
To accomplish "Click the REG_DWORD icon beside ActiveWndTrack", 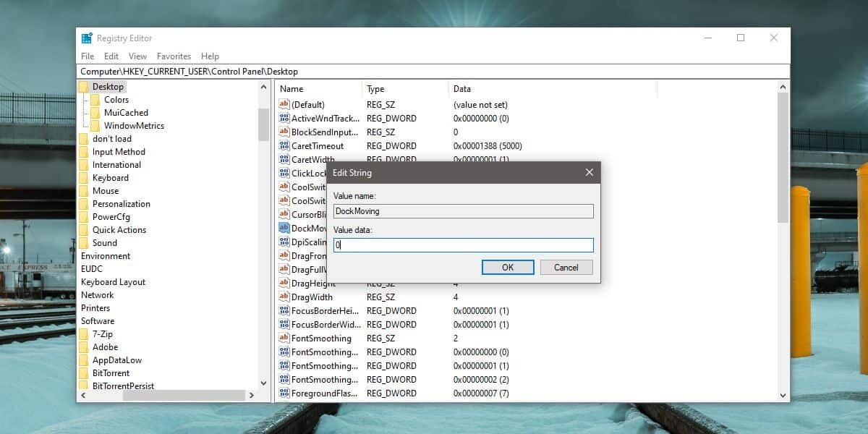I will pyautogui.click(x=284, y=118).
